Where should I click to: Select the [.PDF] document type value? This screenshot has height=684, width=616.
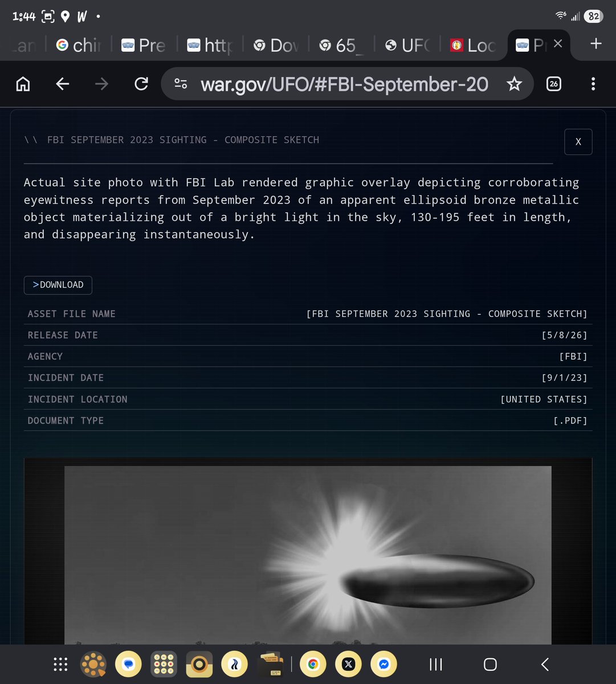click(570, 421)
